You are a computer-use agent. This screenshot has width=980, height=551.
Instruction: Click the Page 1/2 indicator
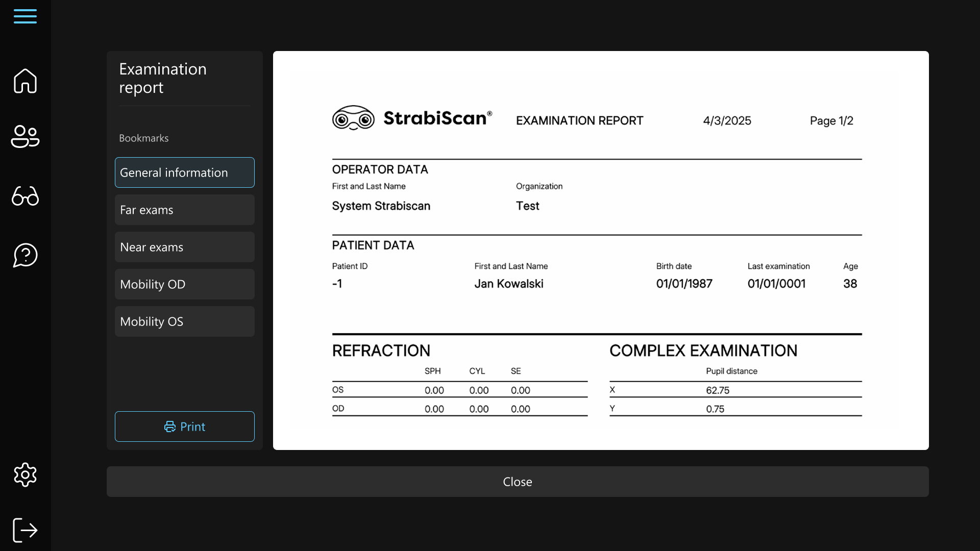[831, 121]
